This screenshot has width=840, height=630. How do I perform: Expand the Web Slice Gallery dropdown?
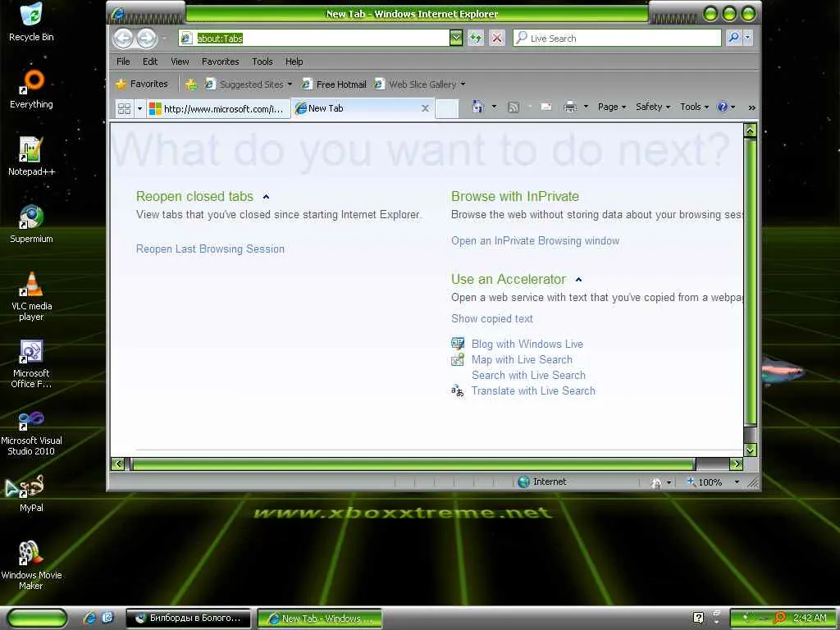point(463,84)
